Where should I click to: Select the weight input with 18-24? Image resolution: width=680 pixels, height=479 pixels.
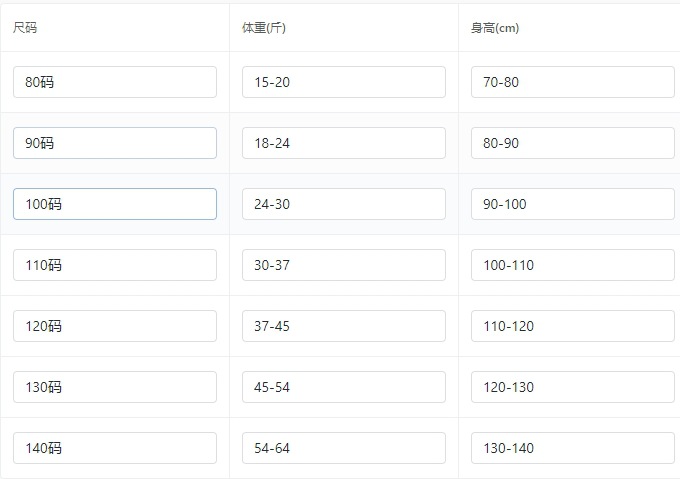point(344,143)
